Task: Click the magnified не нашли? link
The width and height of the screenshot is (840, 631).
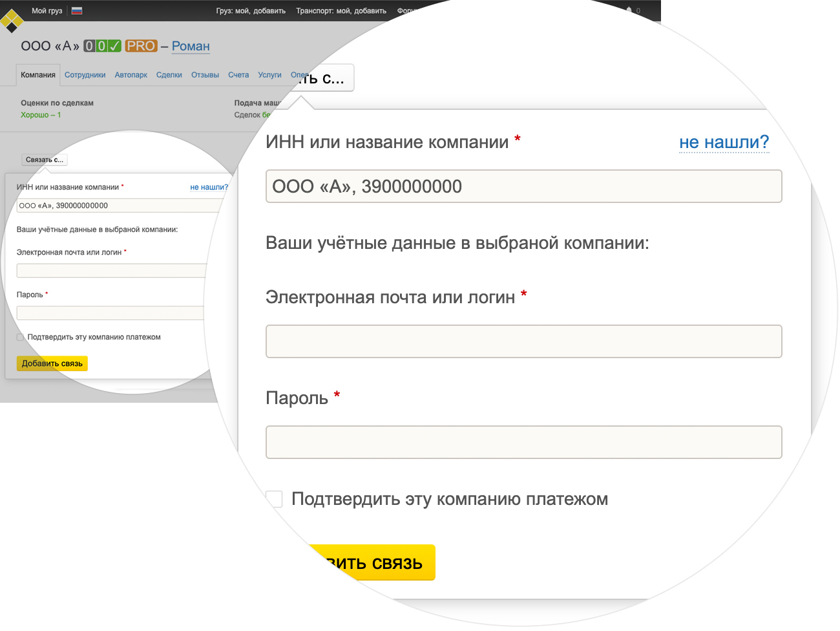Action: [x=724, y=142]
